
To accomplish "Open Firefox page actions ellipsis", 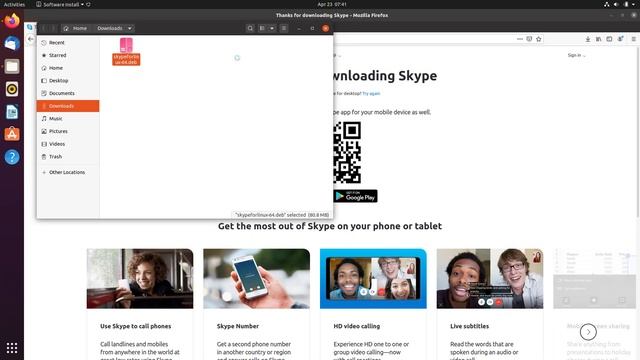I will pos(520,39).
